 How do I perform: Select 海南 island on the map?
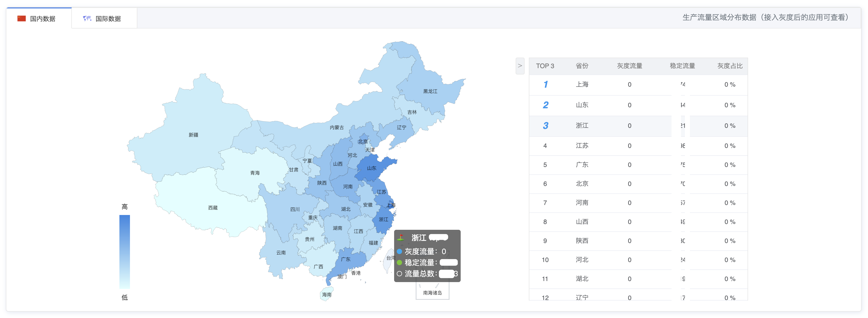tap(326, 295)
